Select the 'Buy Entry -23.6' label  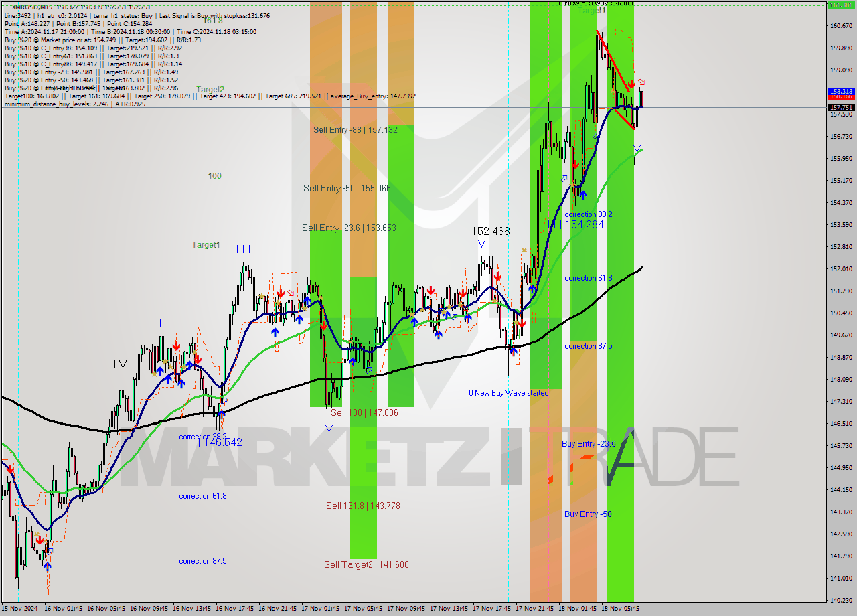589,444
